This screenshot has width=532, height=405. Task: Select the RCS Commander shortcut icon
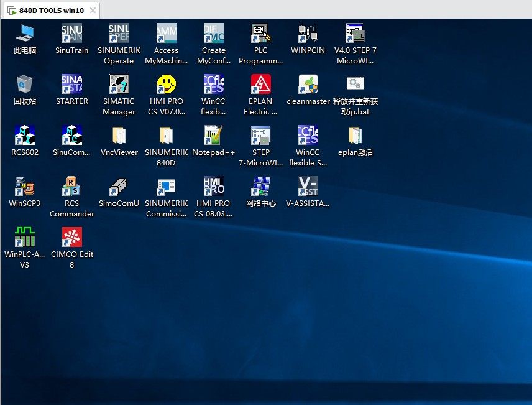pos(72,187)
